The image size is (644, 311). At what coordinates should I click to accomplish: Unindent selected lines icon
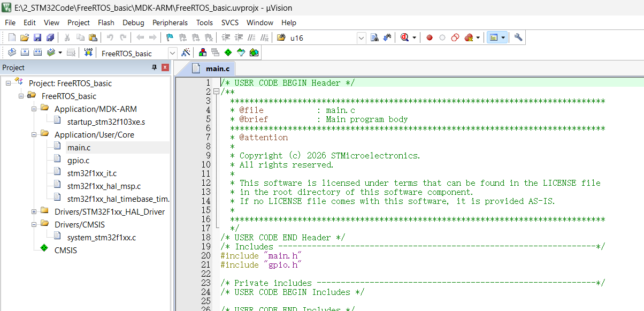coord(239,37)
